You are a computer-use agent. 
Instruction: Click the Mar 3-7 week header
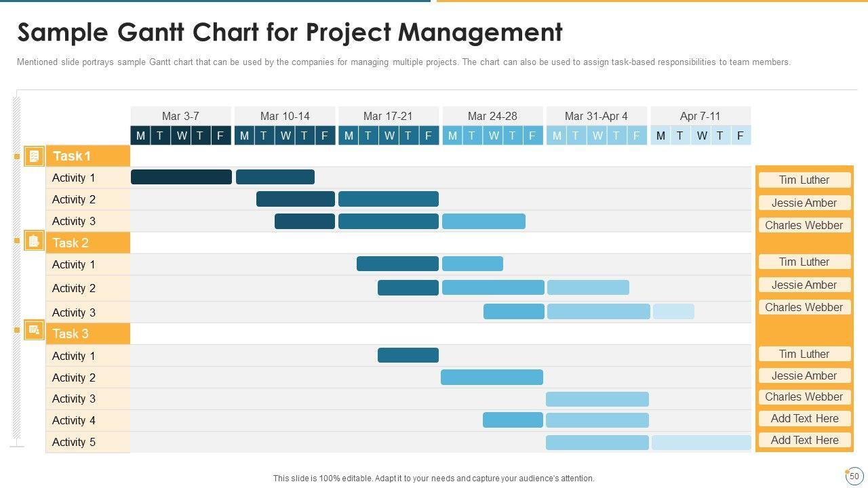(180, 116)
